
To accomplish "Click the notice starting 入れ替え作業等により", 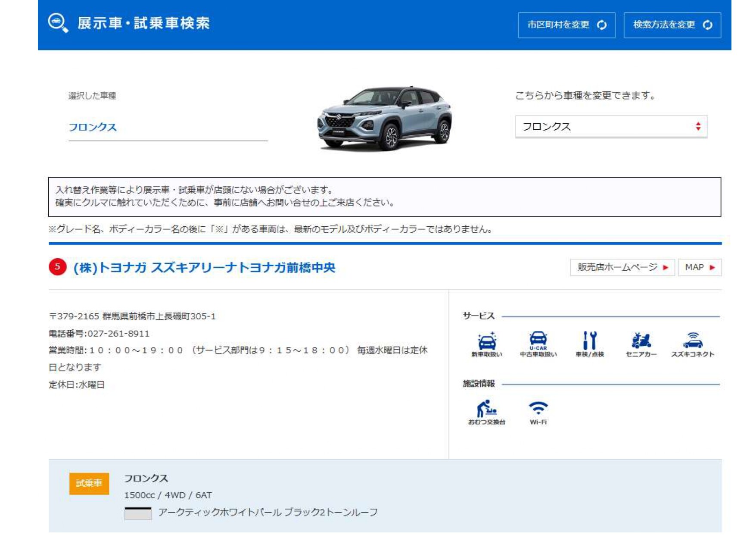I will pos(385,197).
